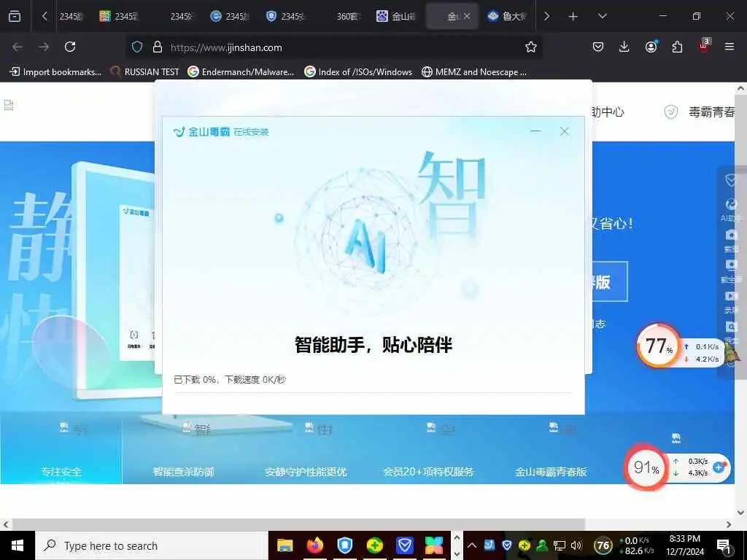
Task: Open the volume control in system tray
Action: [x=576, y=545]
